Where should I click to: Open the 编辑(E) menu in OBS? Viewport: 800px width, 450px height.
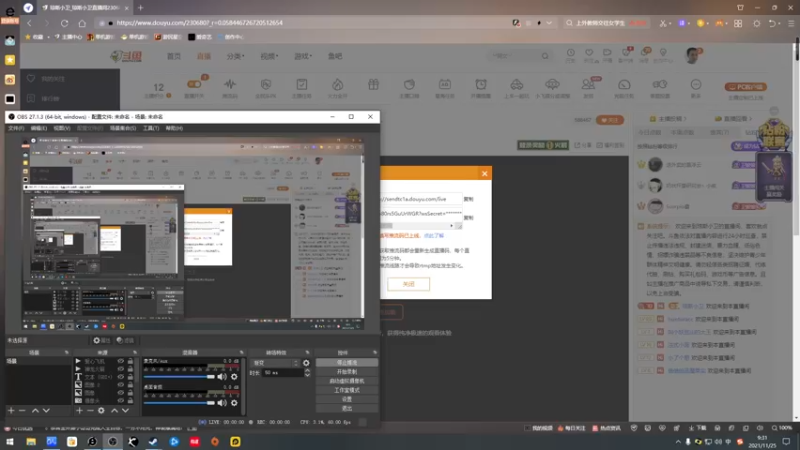(39, 128)
